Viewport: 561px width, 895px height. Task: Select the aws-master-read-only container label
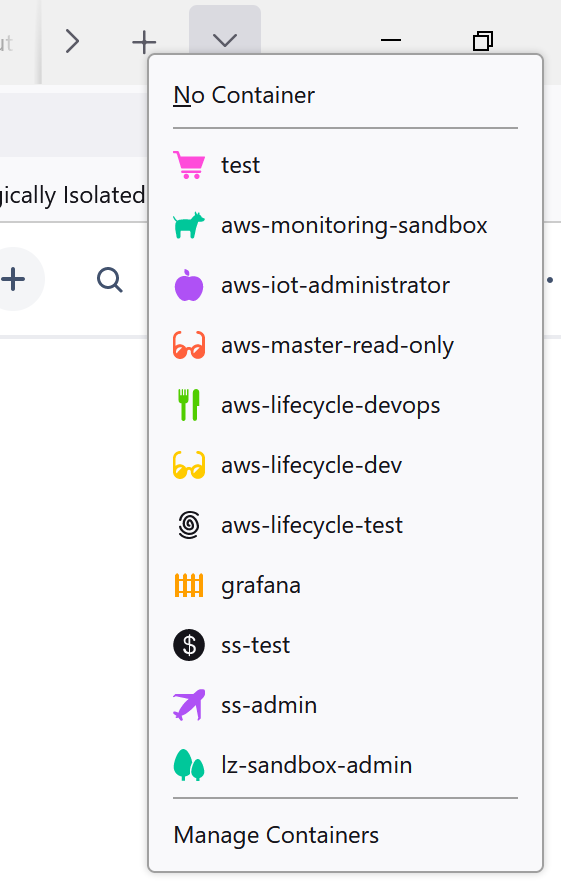point(337,345)
